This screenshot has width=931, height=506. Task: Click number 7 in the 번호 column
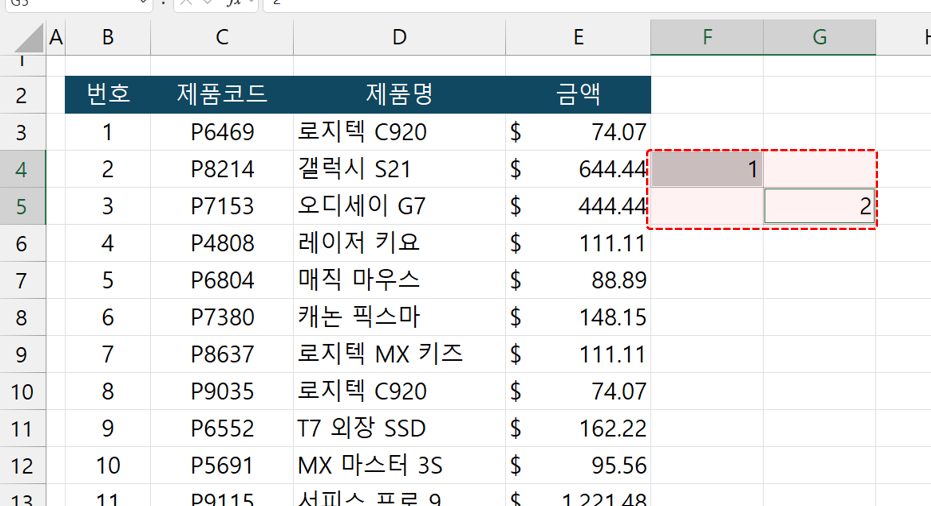(x=107, y=355)
